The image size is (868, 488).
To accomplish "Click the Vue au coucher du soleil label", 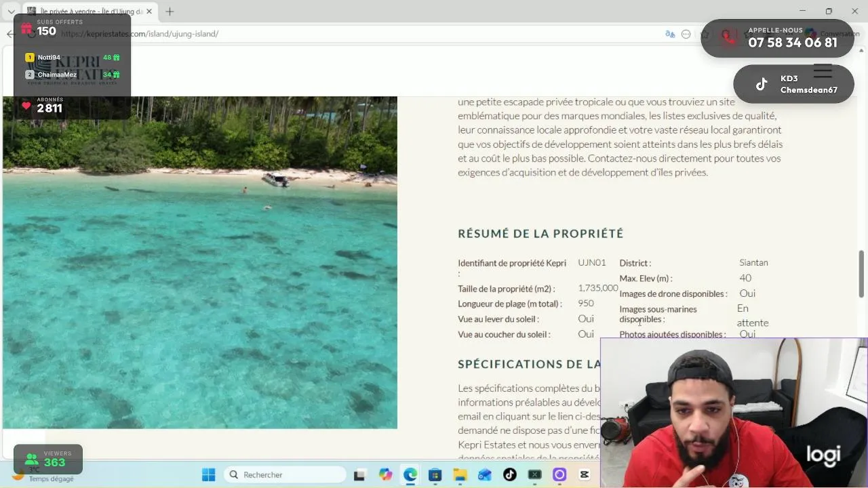I will [504, 334].
